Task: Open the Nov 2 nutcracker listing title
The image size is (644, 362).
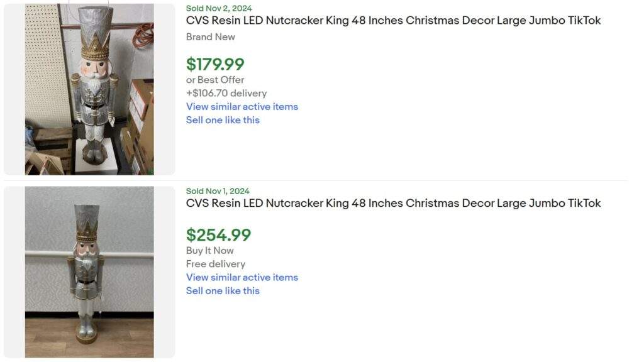Action: 392,20
